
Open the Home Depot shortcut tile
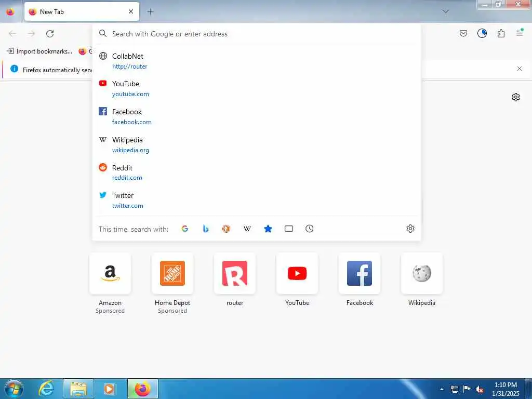(172, 273)
